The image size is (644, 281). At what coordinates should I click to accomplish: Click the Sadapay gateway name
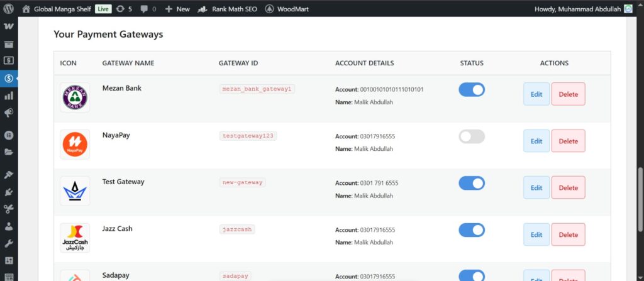click(116, 275)
